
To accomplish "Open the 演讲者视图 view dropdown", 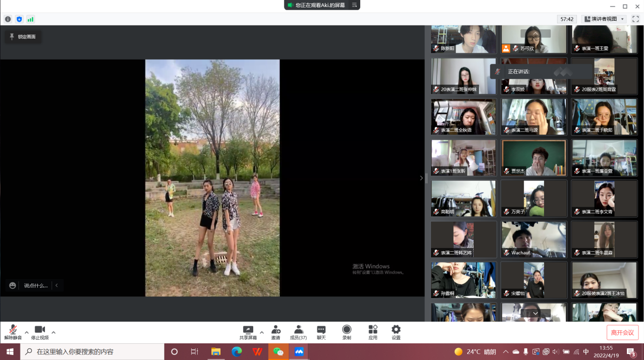I will (604, 19).
